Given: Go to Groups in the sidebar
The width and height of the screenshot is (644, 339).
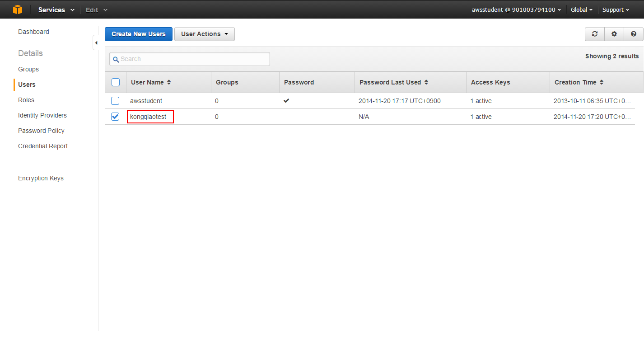Looking at the screenshot, I should [28, 69].
